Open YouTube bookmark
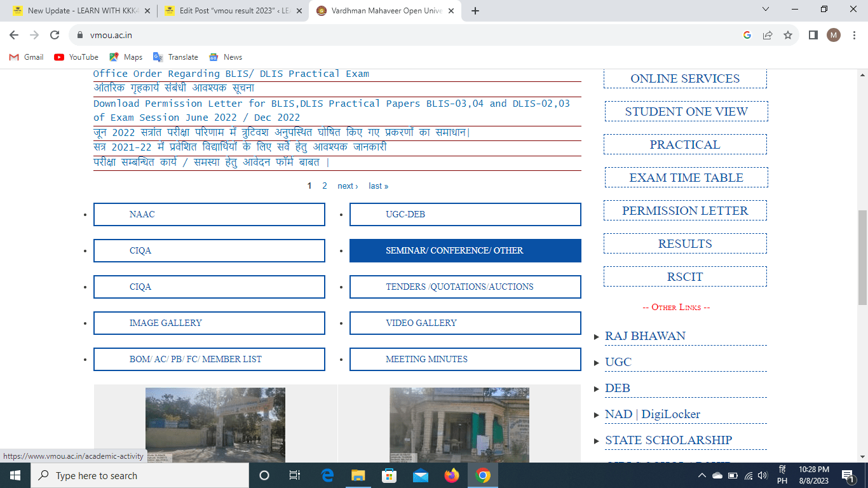Image resolution: width=868 pixels, height=488 pixels. (x=76, y=57)
